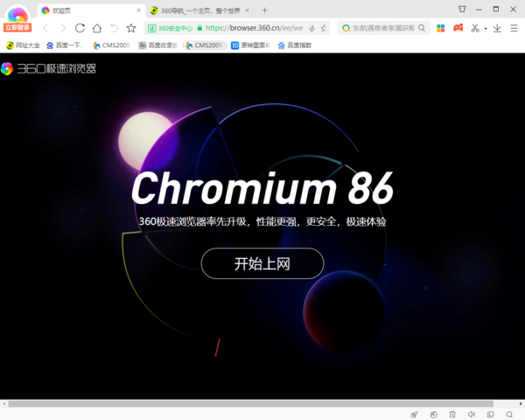Viewport: 525px width, 420px height.
Task: Click the back navigation arrow
Action: (45, 28)
